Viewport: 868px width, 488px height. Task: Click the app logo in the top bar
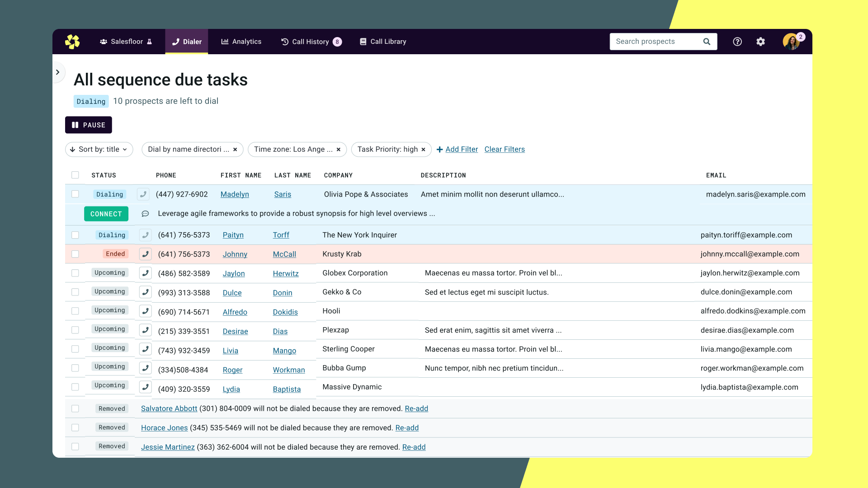[x=72, y=42]
